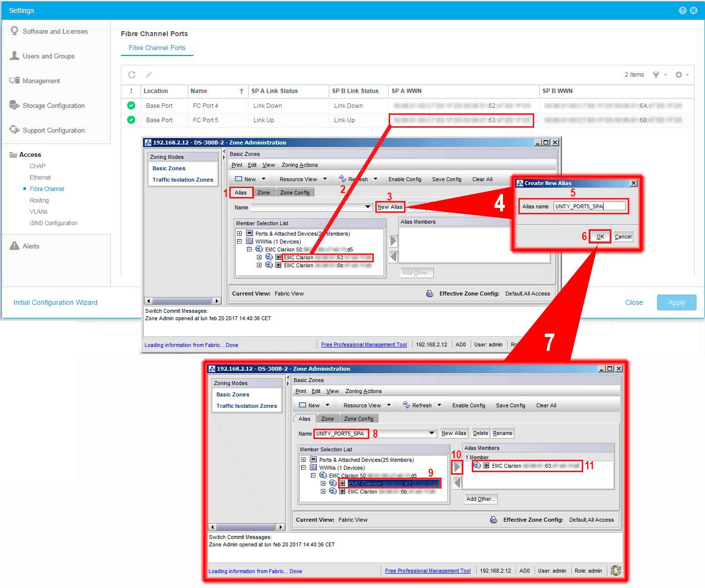The image size is (705, 588).
Task: Click the sync icon in the bottom status bar
Action: (616, 570)
